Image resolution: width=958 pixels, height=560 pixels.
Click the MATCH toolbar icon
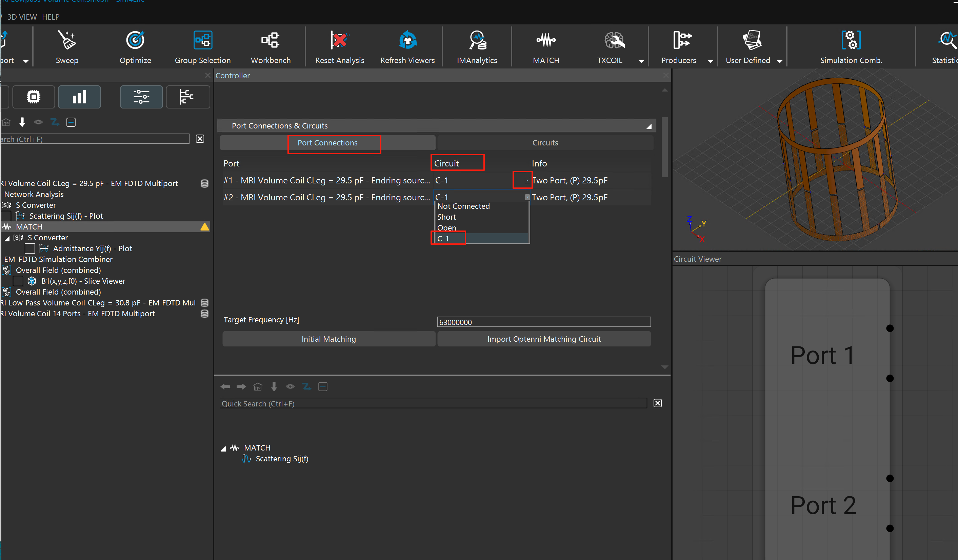click(545, 41)
